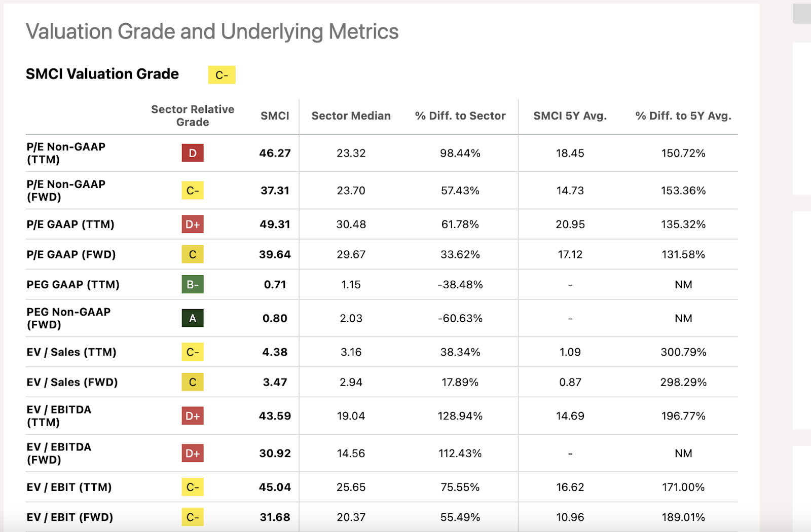Screen dimensions: 811x532
Task: Click the 300.79% value in EV / Sales (TTM) row
Action: (683, 352)
